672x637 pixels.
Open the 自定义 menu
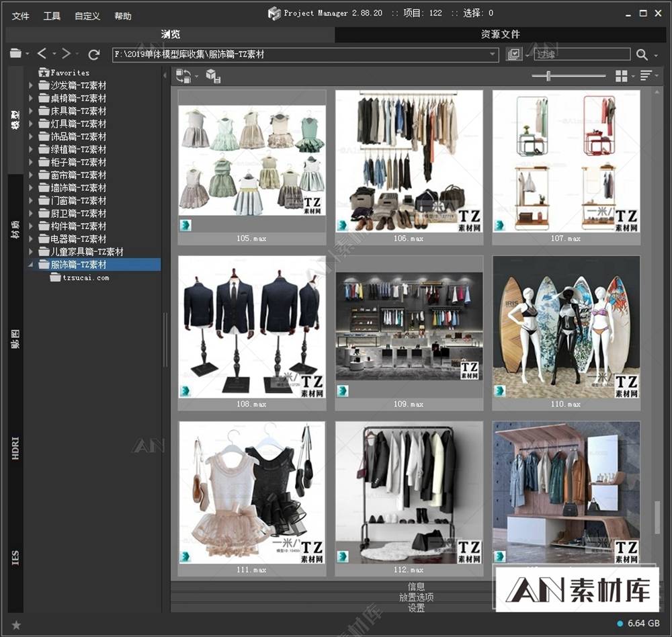point(87,16)
